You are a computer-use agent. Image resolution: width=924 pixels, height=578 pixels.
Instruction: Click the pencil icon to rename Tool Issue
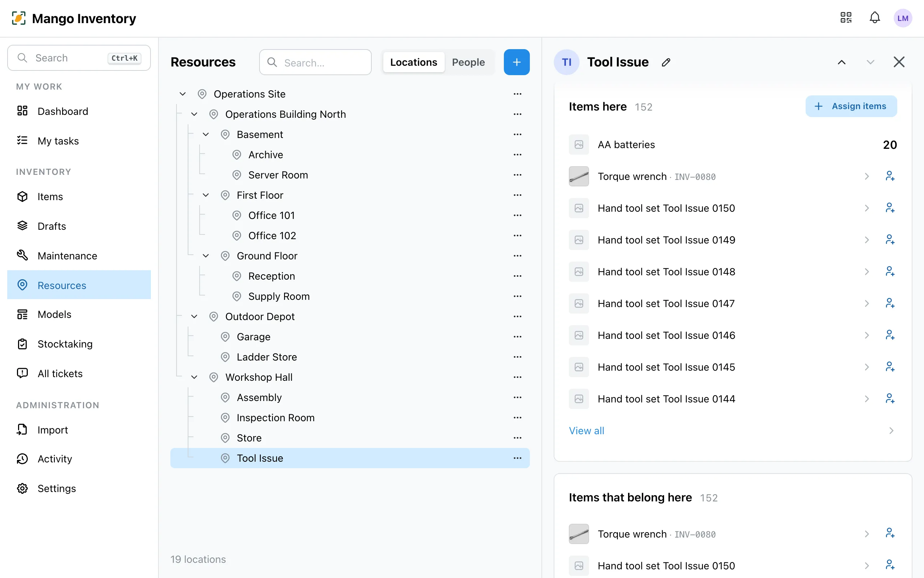pyautogui.click(x=666, y=62)
